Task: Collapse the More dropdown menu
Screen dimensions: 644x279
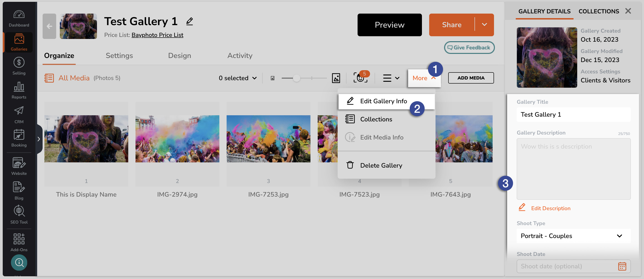Action: [424, 78]
